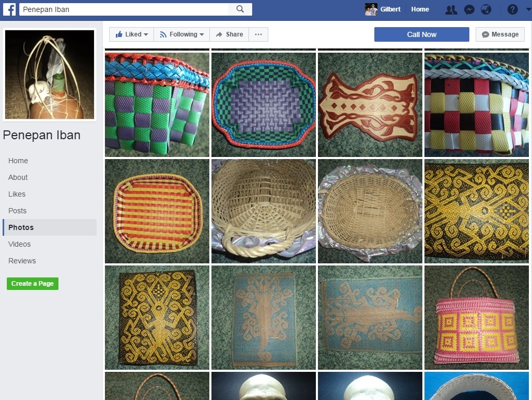Open the red and yellow striped tray photo
This screenshot has height=400, width=532.
pyautogui.click(x=157, y=211)
